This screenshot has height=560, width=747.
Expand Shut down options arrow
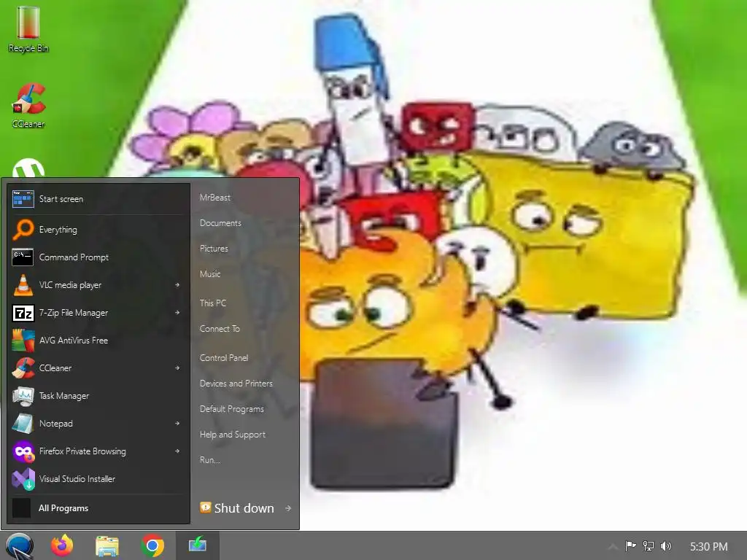pos(288,508)
